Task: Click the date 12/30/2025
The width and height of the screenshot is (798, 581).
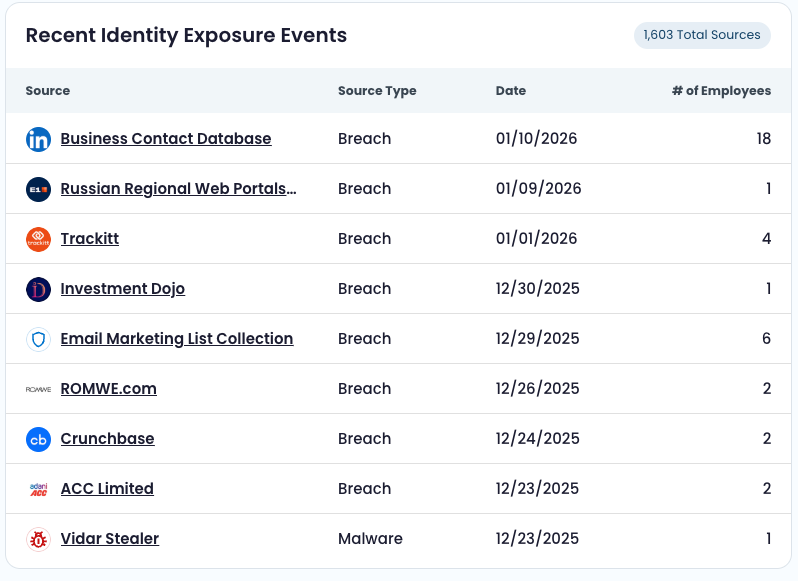Action: point(537,288)
